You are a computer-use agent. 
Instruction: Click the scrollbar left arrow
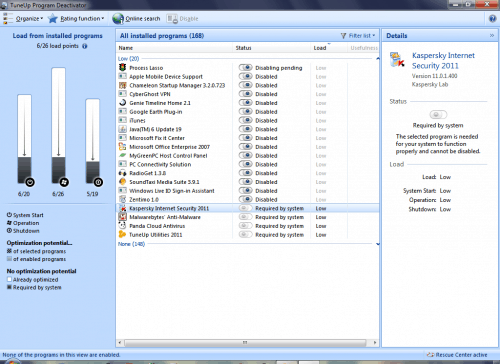click(120, 342)
